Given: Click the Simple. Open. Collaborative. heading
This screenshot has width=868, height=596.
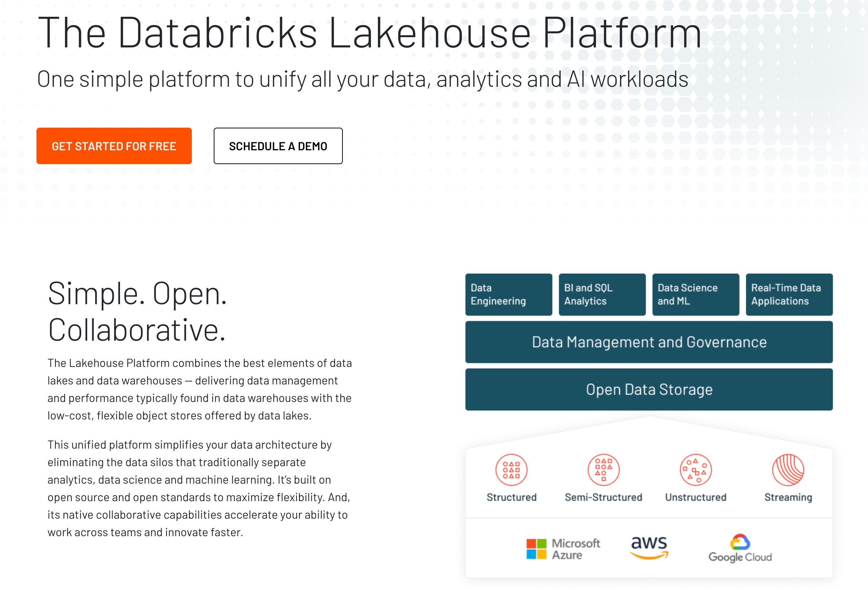Looking at the screenshot, I should coord(137,311).
